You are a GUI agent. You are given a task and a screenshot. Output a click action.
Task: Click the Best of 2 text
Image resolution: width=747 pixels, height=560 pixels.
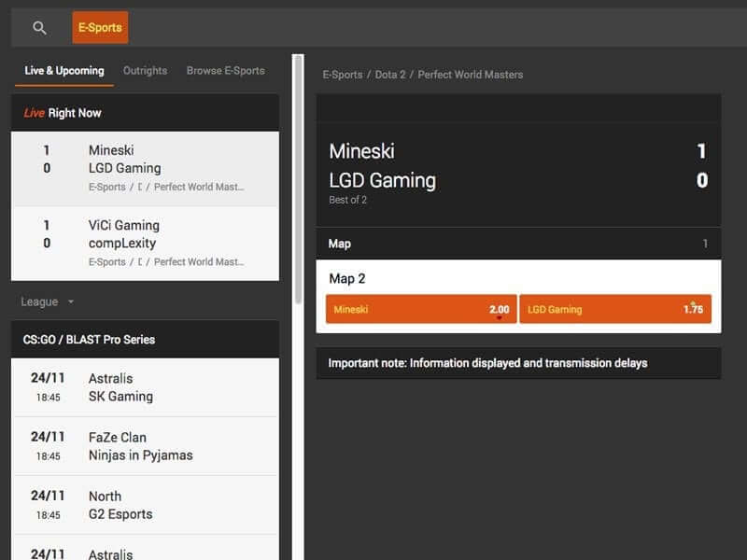click(347, 200)
